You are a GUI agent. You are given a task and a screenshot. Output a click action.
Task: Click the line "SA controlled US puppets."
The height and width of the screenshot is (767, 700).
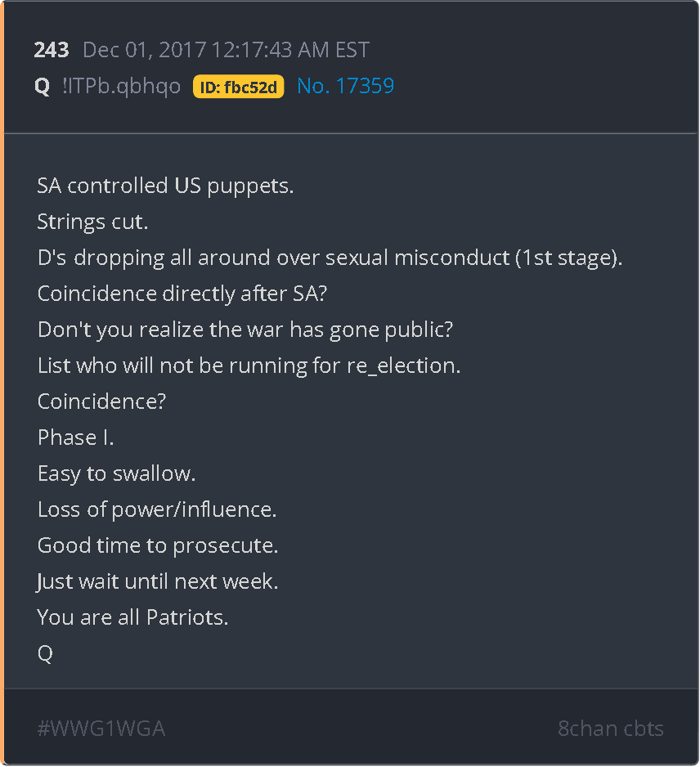click(165, 186)
